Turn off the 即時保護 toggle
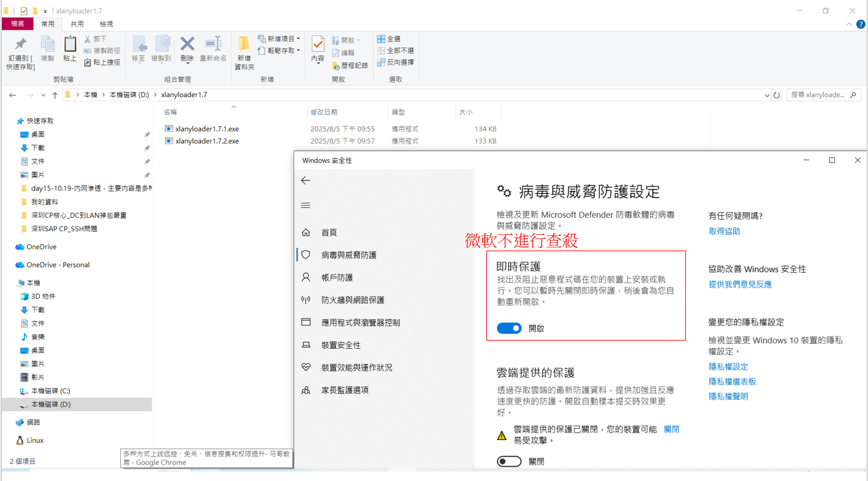868x481 pixels. tap(509, 328)
